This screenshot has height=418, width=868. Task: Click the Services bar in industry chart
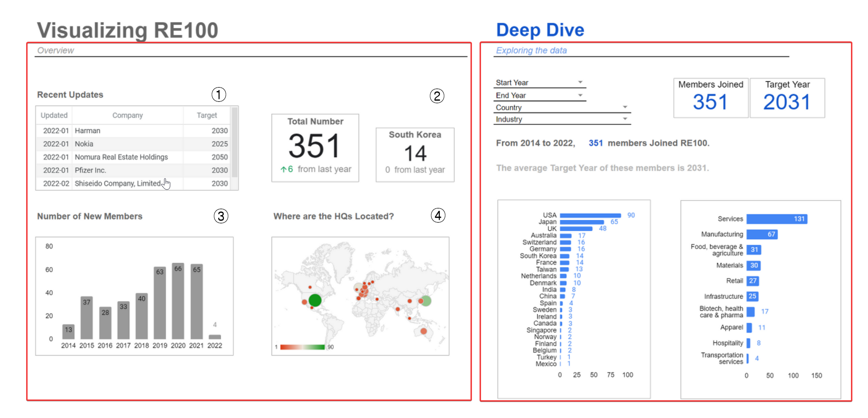click(777, 219)
